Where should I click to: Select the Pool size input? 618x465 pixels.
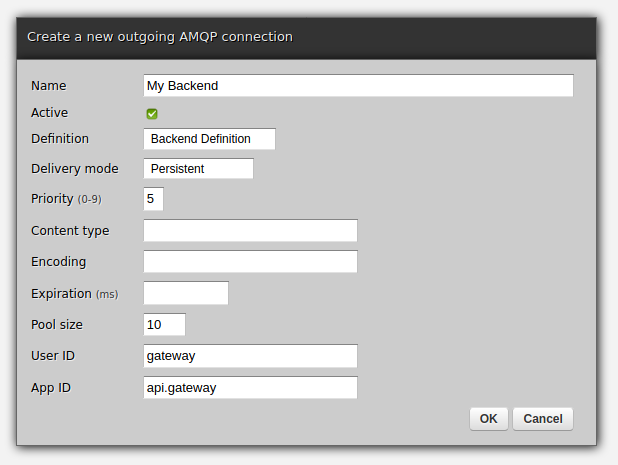165,325
